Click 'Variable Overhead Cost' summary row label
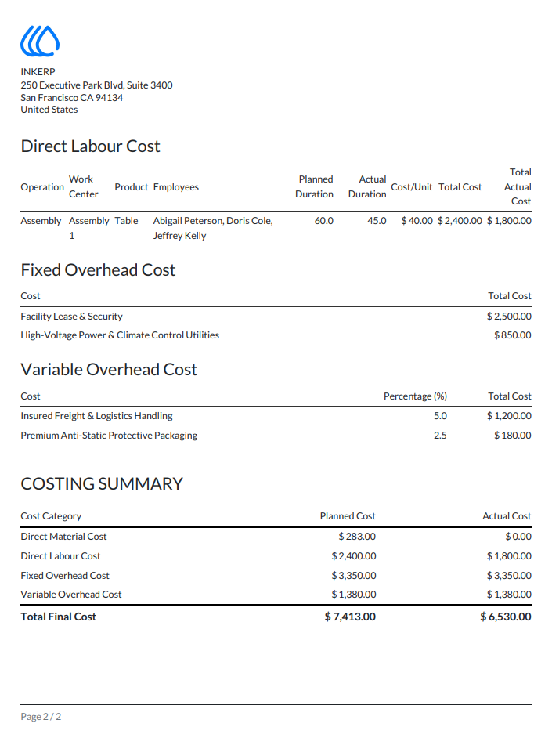 pos(71,595)
